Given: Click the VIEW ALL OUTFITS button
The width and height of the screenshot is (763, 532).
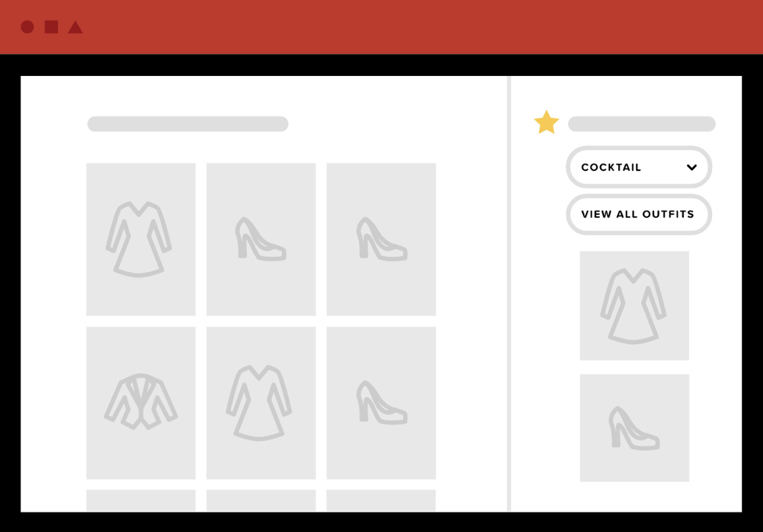Looking at the screenshot, I should click(639, 214).
